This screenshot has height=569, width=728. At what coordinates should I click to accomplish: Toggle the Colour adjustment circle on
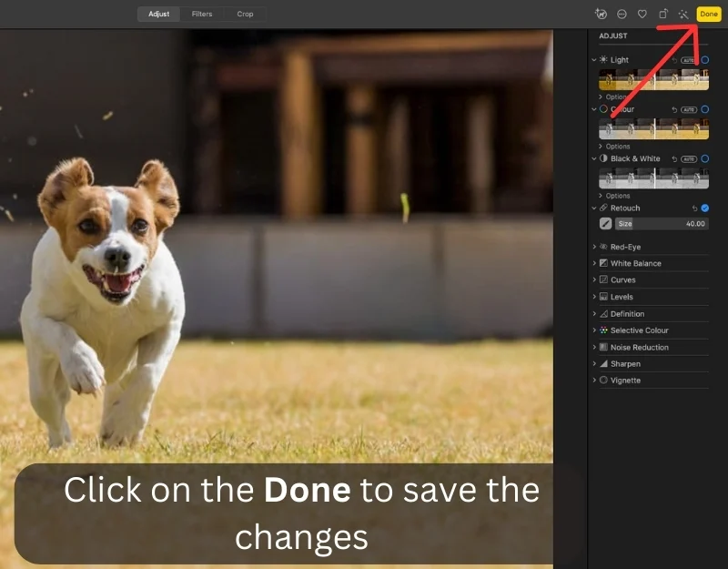704,109
